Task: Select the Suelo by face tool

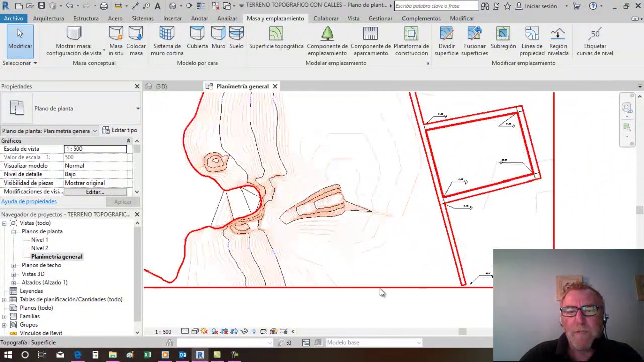Action: (236, 38)
